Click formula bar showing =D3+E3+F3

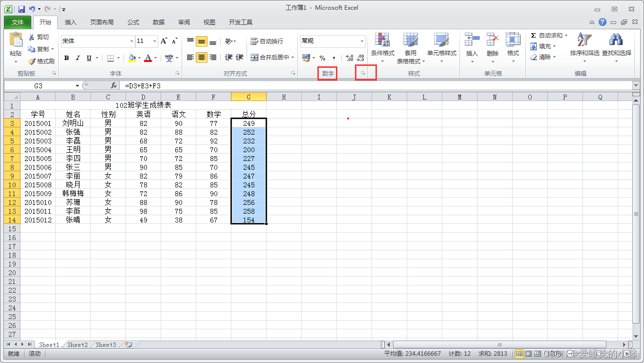(377, 86)
